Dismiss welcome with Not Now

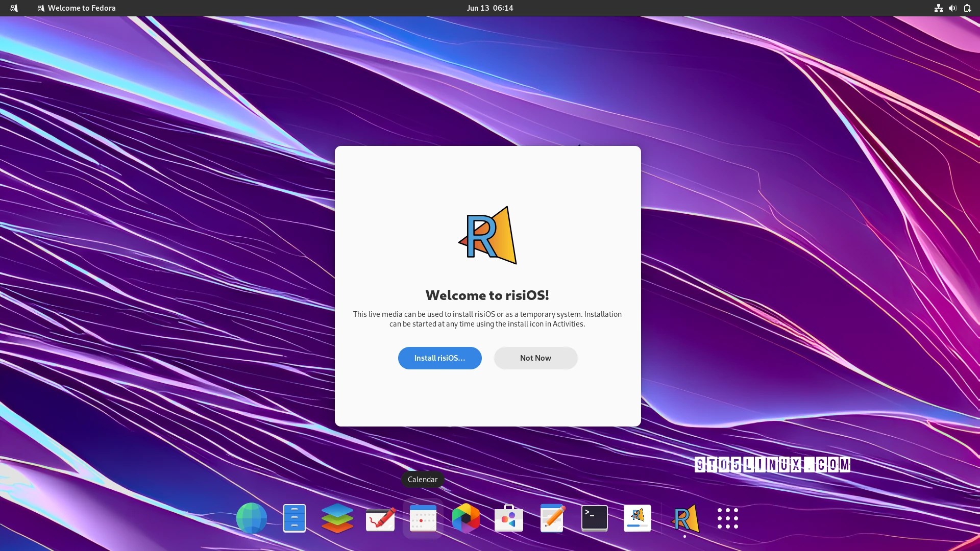(x=535, y=358)
